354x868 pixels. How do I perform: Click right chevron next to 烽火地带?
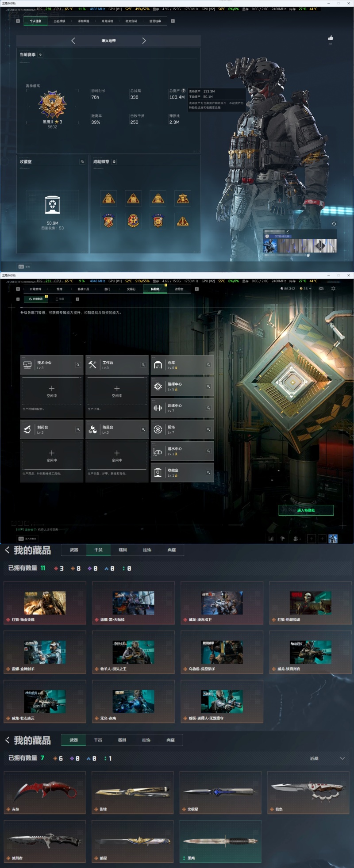[144, 41]
